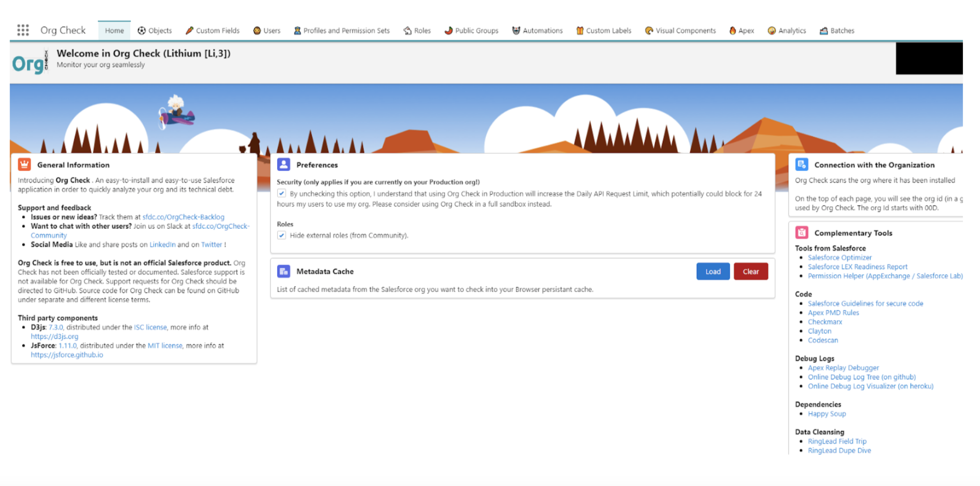
Task: Open Profiles and Permission Sets tab
Action: (x=342, y=31)
